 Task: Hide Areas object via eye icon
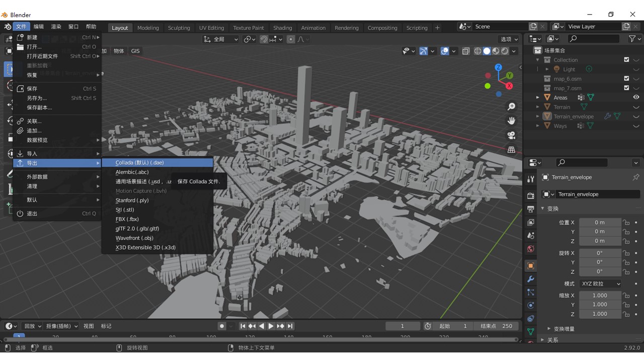pos(636,98)
